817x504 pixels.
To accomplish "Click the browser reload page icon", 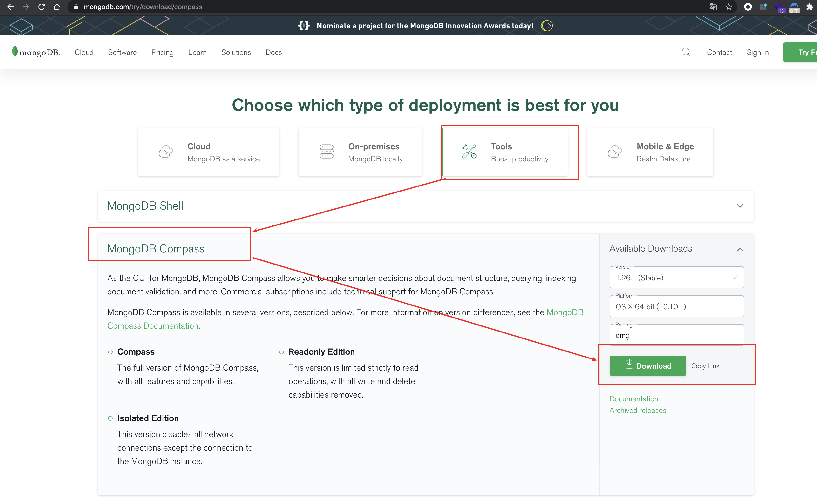I will point(41,7).
